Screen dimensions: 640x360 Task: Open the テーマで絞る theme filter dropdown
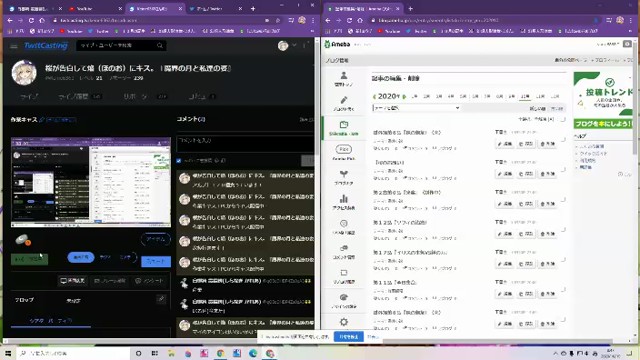[416, 108]
